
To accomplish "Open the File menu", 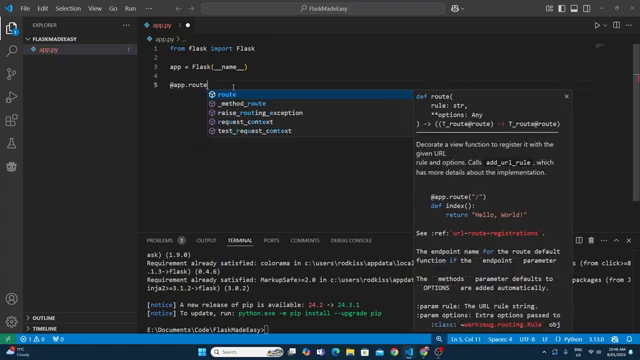I will pyautogui.click(x=25, y=8).
